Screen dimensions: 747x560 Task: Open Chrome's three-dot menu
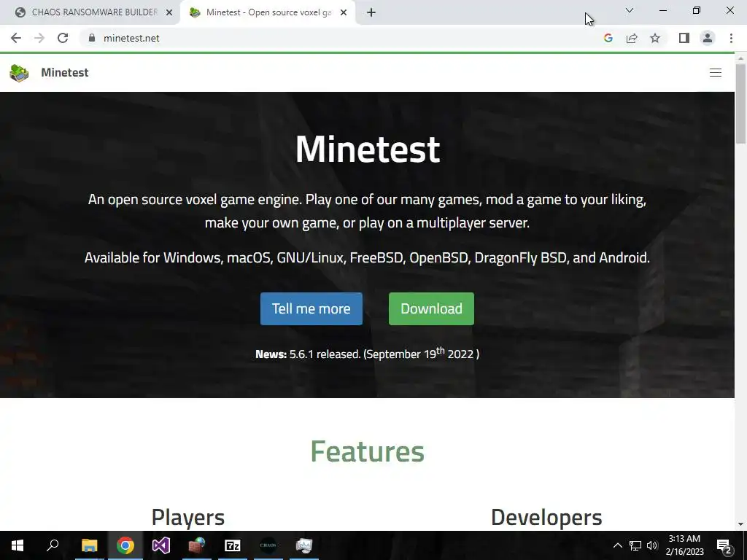tap(731, 38)
